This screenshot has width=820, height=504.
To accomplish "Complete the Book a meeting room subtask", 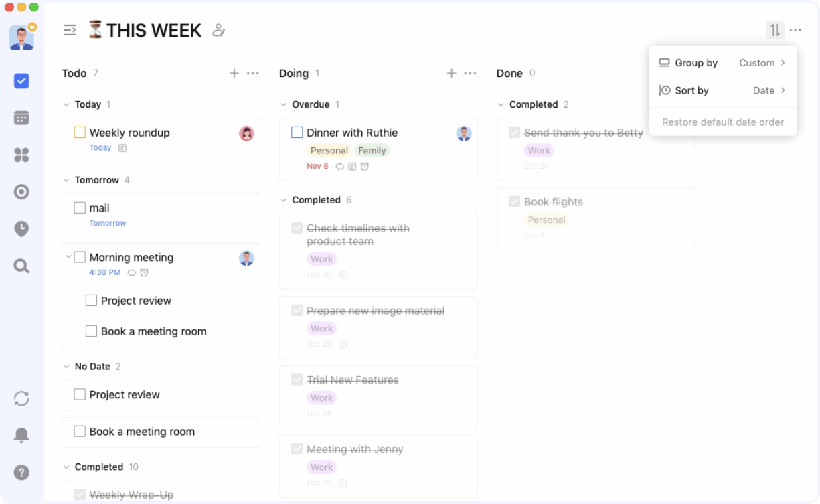I will click(x=92, y=331).
